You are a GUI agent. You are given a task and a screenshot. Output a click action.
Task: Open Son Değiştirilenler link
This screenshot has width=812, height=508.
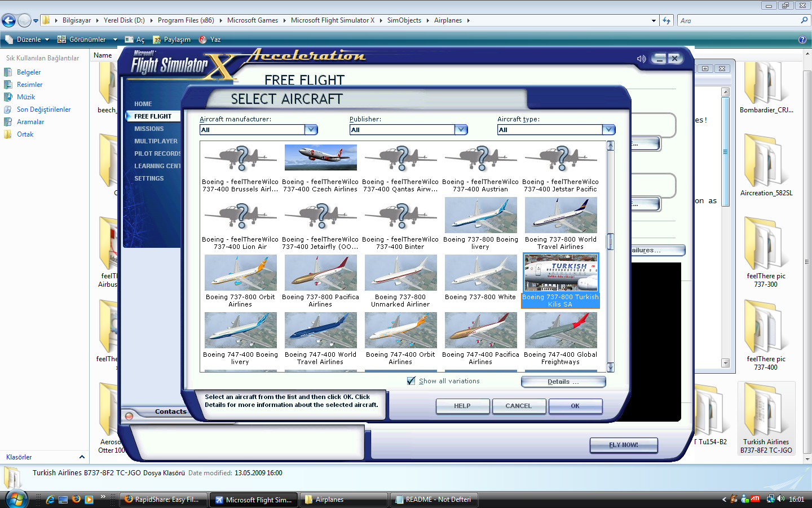(x=43, y=110)
